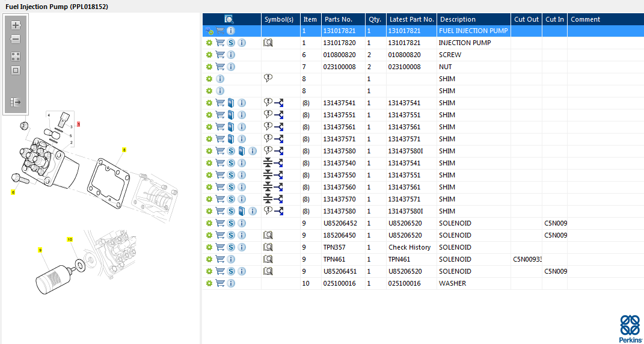Click the compress symbol on 131437540 row

point(268,163)
